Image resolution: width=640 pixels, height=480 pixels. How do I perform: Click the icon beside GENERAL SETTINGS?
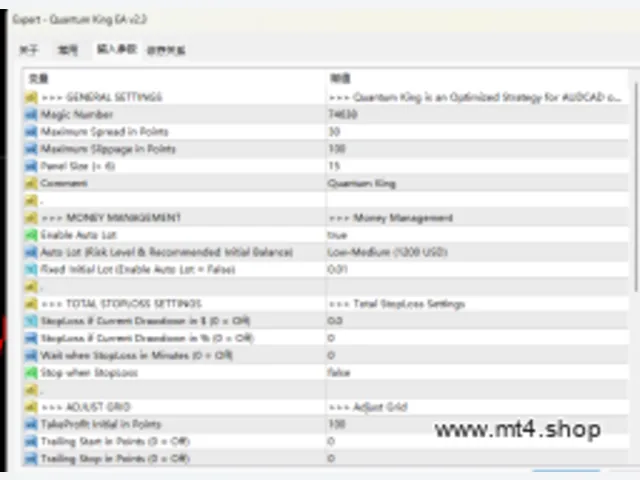pos(31,97)
